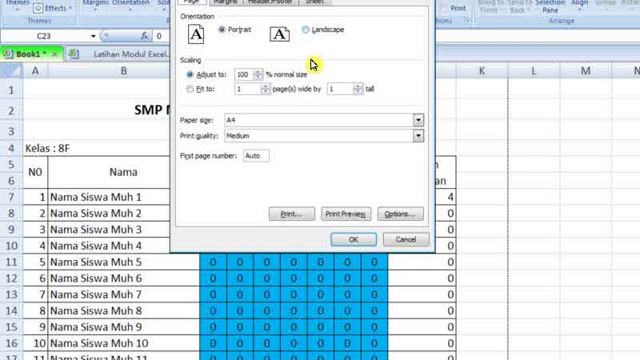
Task: Click the Print Preview button
Action: (346, 214)
